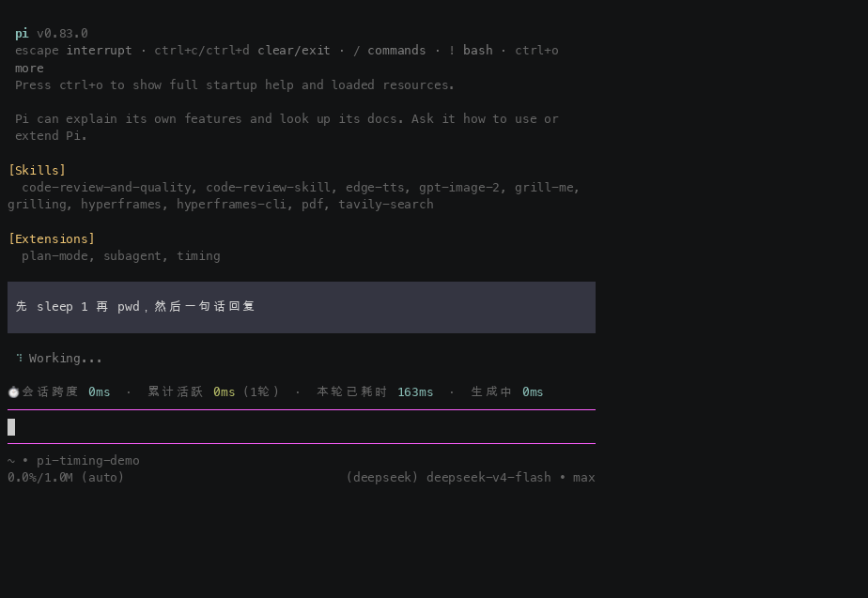
Task: Click the "累计活跃 0ms" value
Action: (191, 392)
